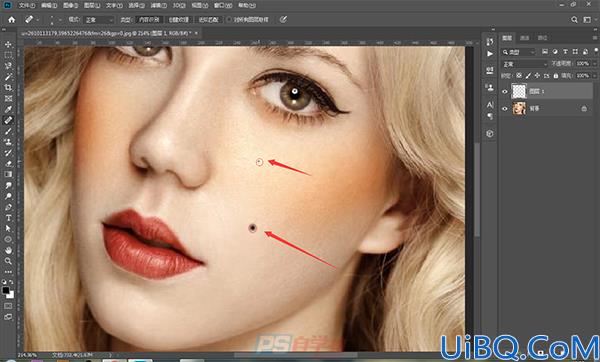The image size is (600, 362).
Task: Toggle smart object layer filter icon
Action: [585, 52]
